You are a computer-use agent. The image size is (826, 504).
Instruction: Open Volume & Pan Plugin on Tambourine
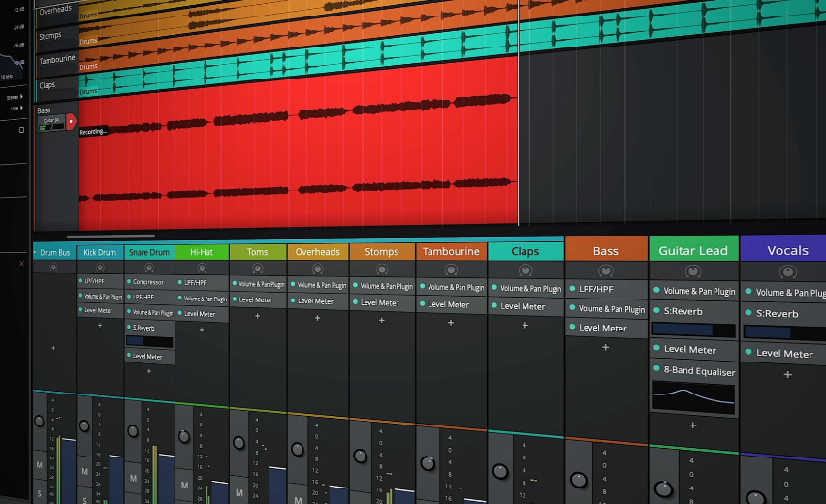click(451, 287)
